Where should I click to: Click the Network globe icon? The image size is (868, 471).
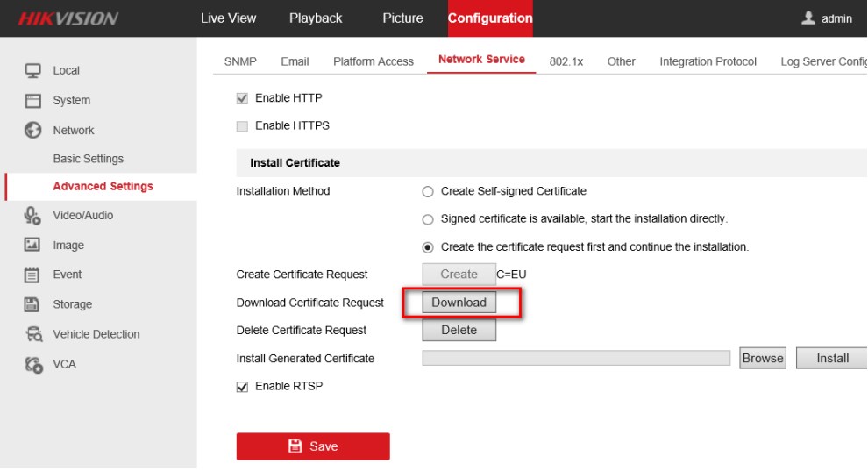pos(32,130)
